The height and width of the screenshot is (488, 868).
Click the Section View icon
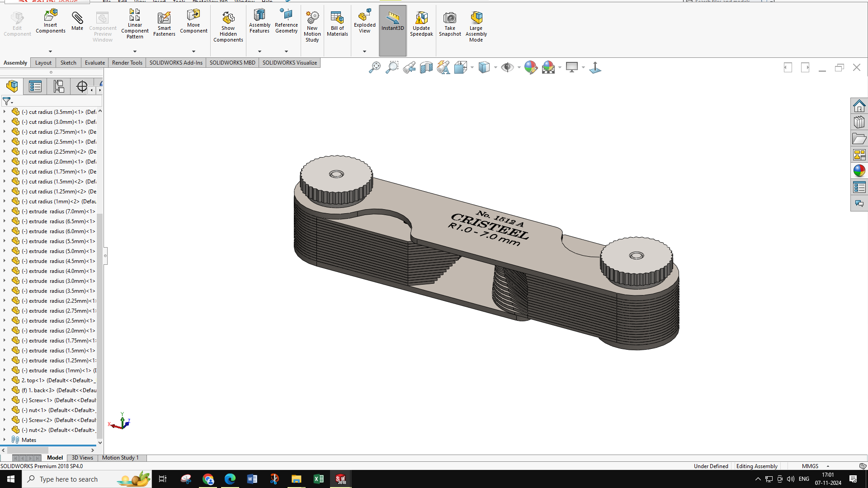pyautogui.click(x=426, y=68)
